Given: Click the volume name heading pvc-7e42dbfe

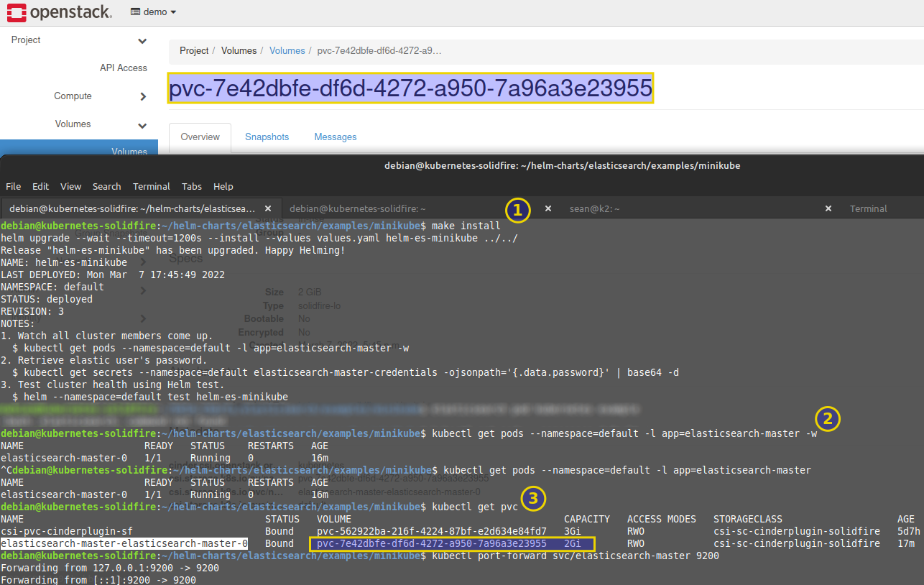Looking at the screenshot, I should tap(410, 88).
